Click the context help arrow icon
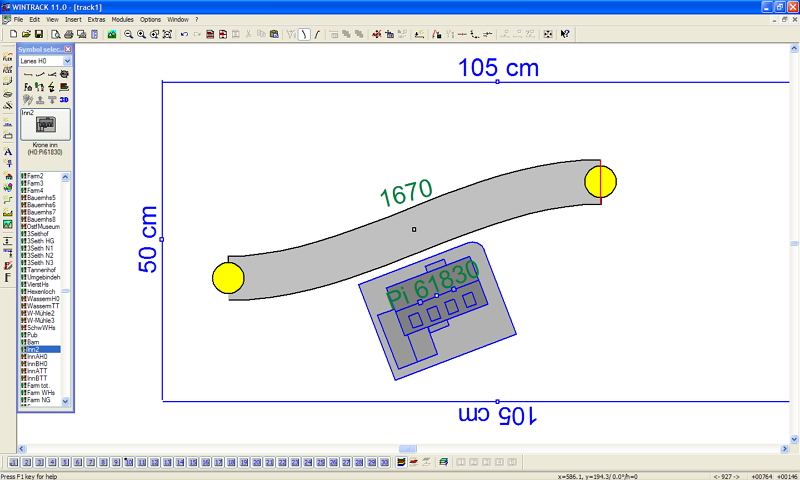 click(565, 34)
